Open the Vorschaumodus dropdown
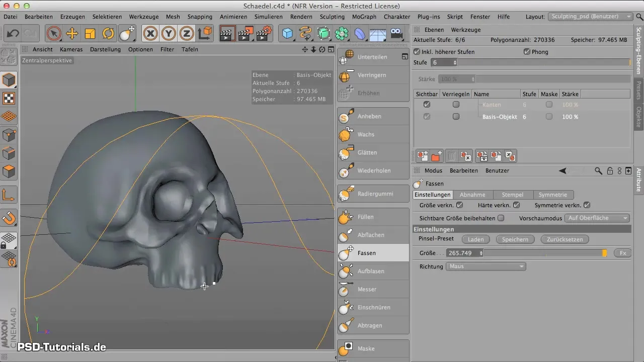This screenshot has width=644, height=362. 597,218
